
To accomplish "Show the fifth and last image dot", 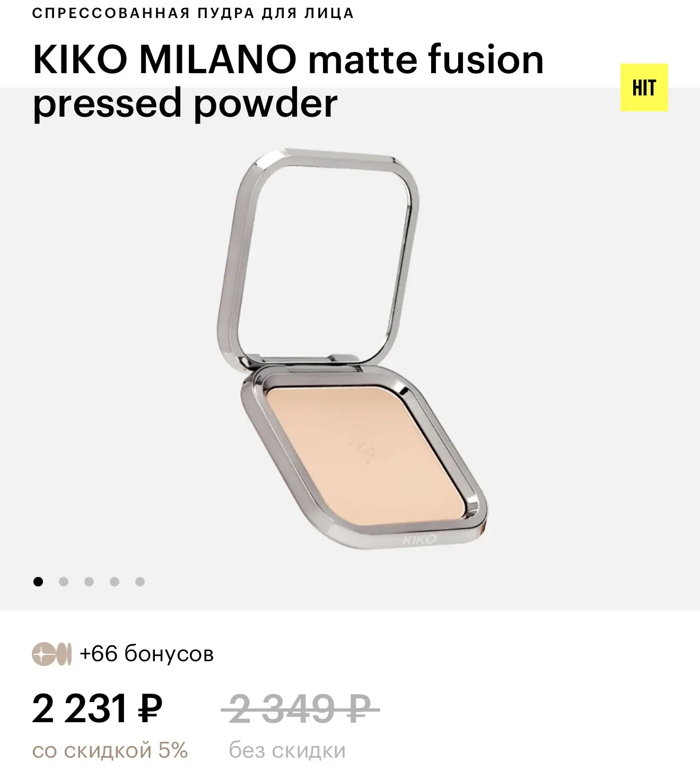I will [x=140, y=582].
